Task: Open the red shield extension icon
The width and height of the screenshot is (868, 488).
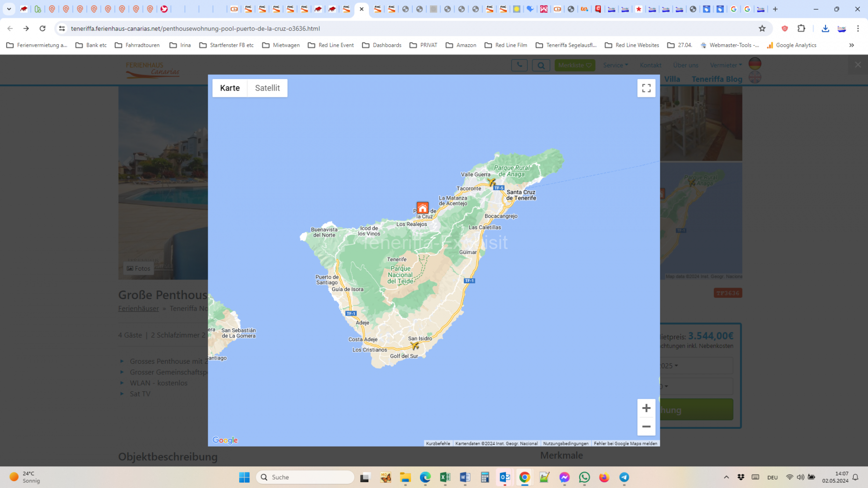Action: (785, 28)
